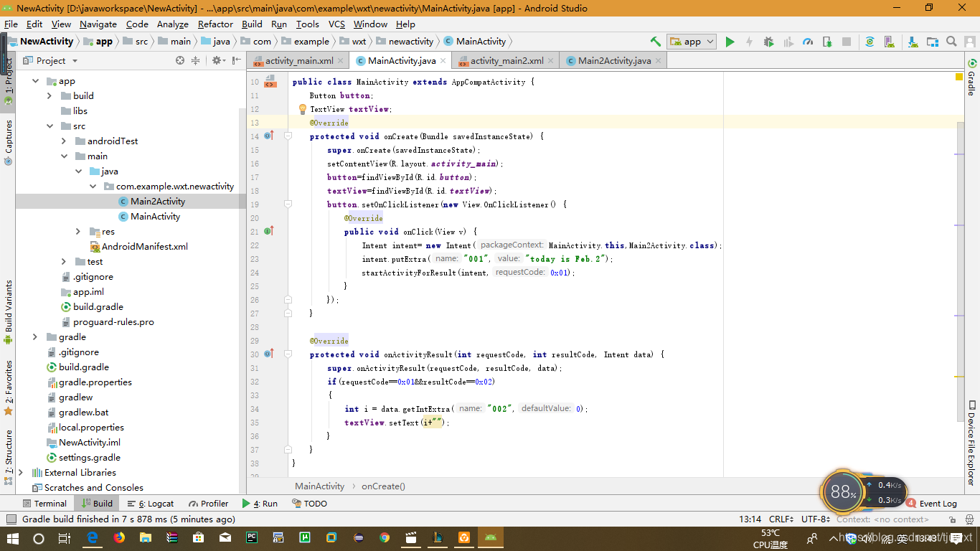Click the Apply Changes lightning icon
The image size is (980, 551).
(749, 42)
